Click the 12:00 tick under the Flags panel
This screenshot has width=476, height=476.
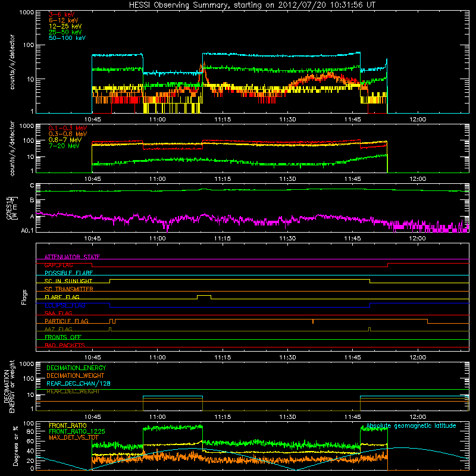[418, 358]
